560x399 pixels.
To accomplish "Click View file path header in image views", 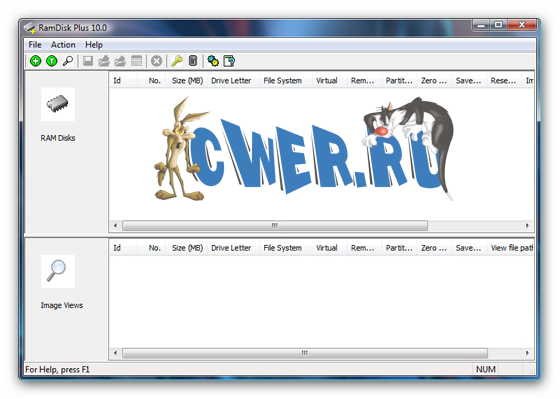I will (510, 248).
